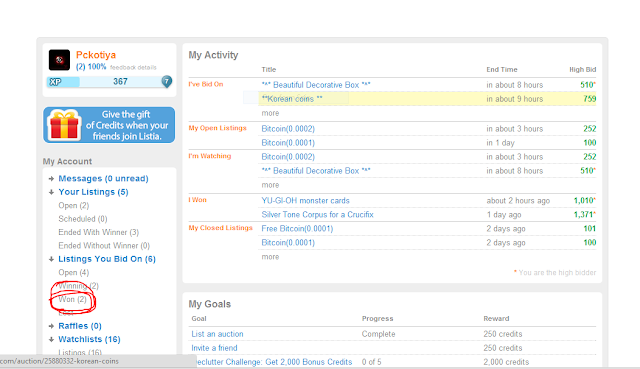
Task: Open Bitcoin(0.0001) ending in 1 day
Action: [288, 143]
